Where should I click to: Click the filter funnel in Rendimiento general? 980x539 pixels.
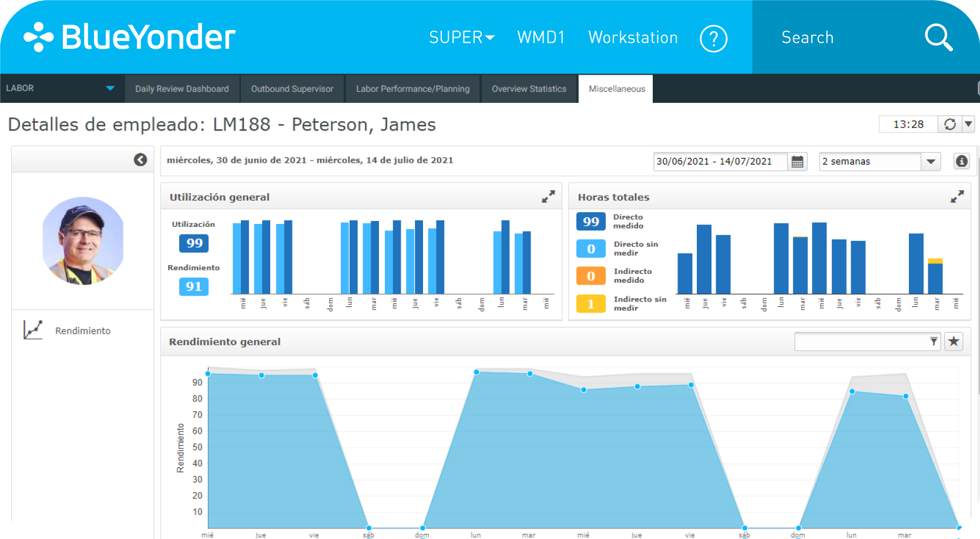click(x=934, y=341)
